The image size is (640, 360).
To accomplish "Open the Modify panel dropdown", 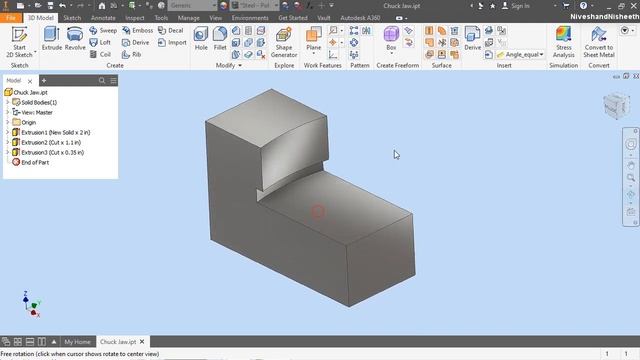I will pos(229,65).
